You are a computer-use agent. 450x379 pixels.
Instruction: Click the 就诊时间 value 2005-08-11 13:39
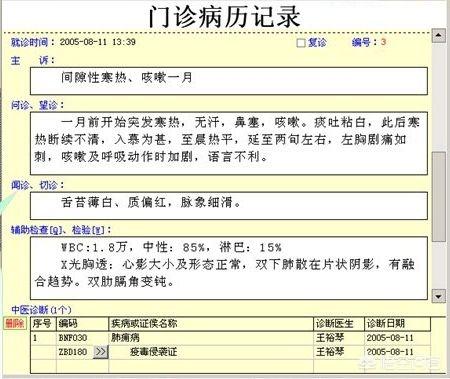[x=98, y=42]
